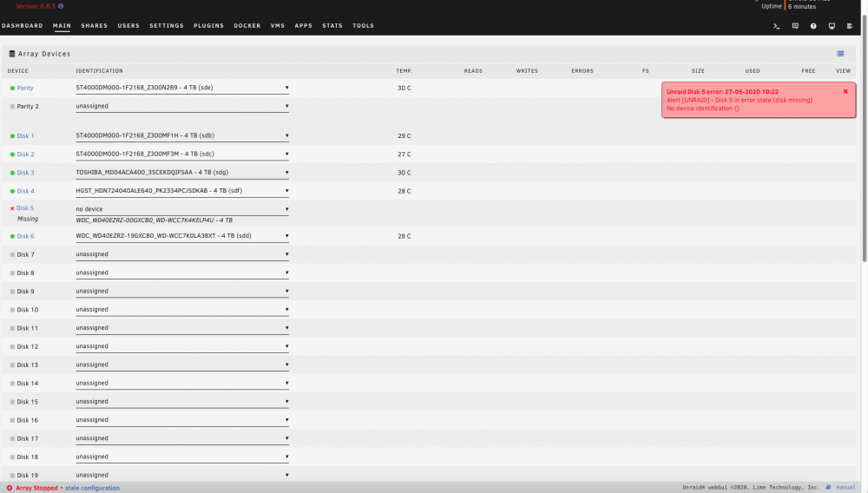
Task: Click green status dot beside Disk 1
Action: click(x=12, y=136)
